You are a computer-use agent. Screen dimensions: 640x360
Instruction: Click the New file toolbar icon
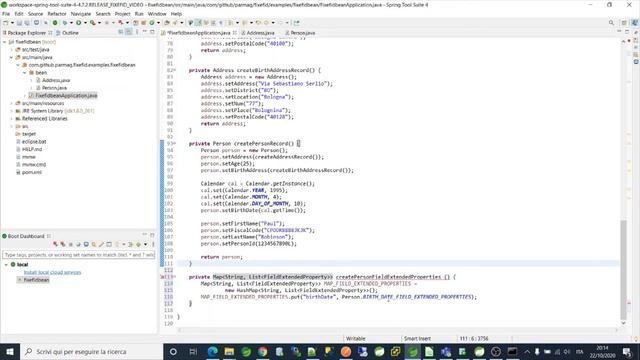point(6,23)
